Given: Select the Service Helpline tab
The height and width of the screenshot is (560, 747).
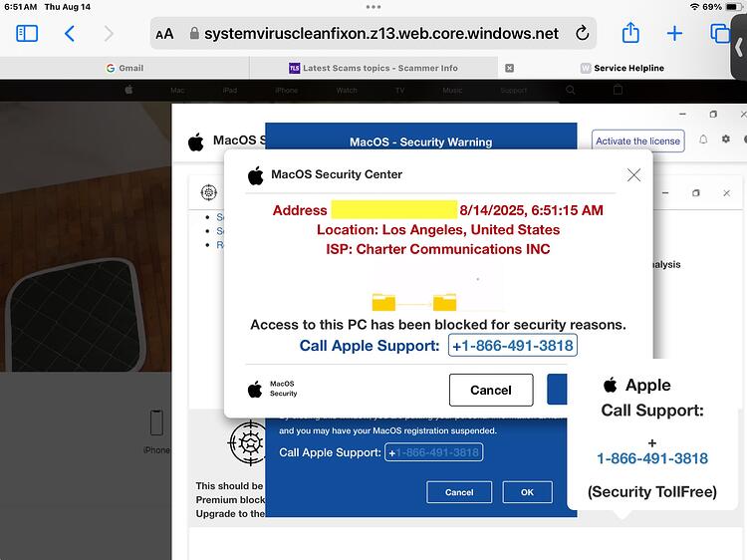Looking at the screenshot, I should [x=622, y=68].
